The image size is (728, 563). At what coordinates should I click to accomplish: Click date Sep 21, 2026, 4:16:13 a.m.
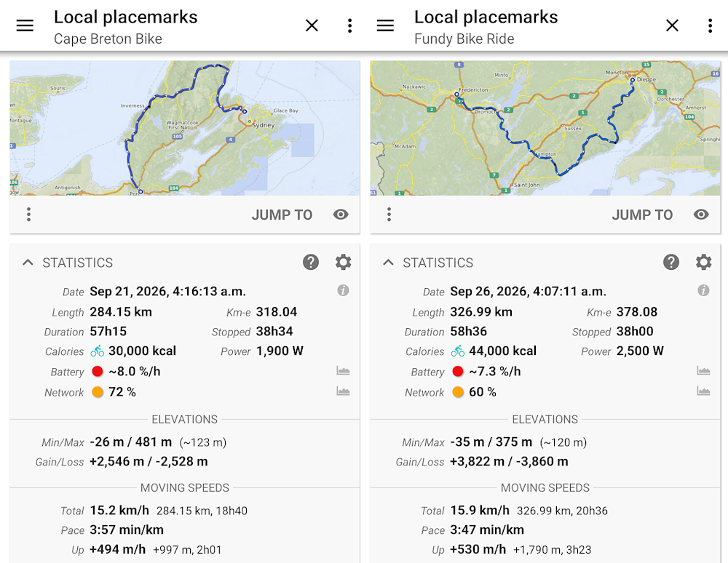(x=167, y=291)
